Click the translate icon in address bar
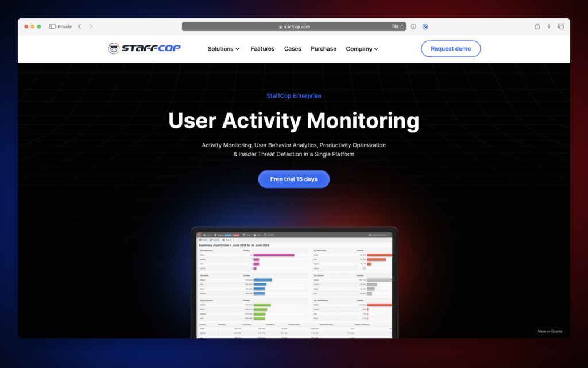The width and height of the screenshot is (588, 368). (394, 26)
